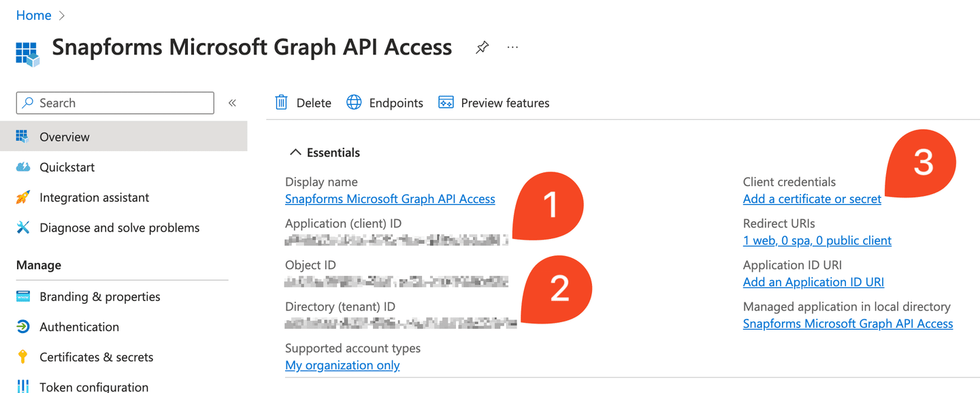
Task: Collapse the Essentials section
Action: point(295,153)
